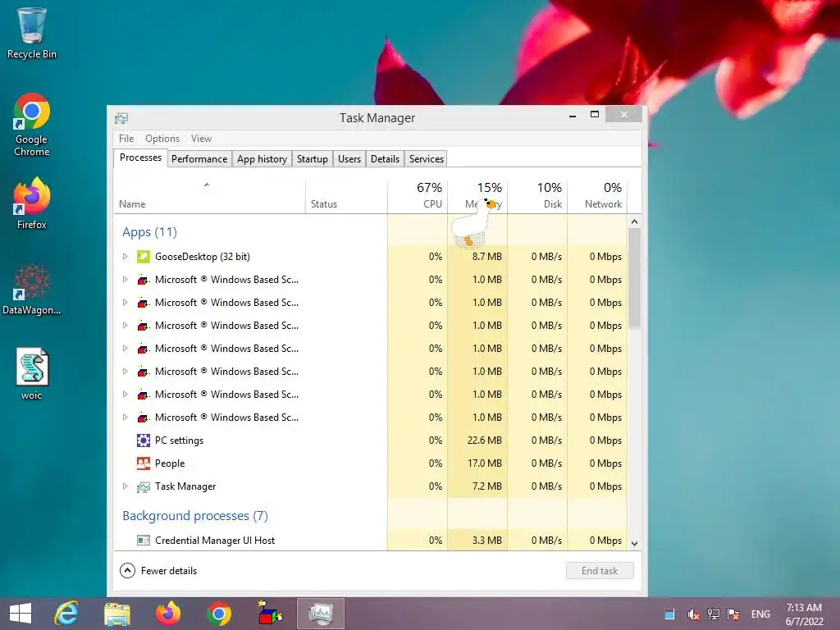This screenshot has width=840, height=630.
Task: Open the DataWagon desktop shortcut
Action: pos(32,290)
